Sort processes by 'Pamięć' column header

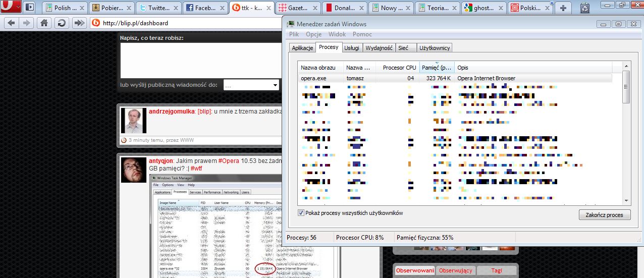(x=437, y=68)
